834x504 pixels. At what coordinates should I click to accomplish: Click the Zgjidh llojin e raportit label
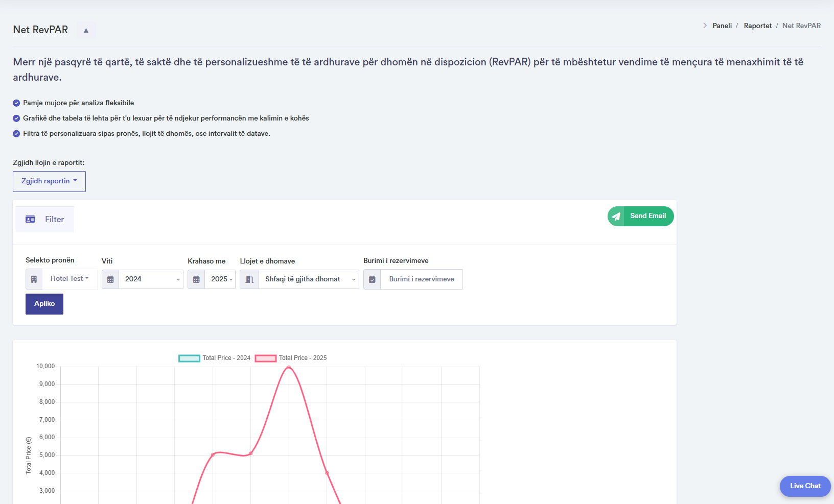click(x=49, y=162)
